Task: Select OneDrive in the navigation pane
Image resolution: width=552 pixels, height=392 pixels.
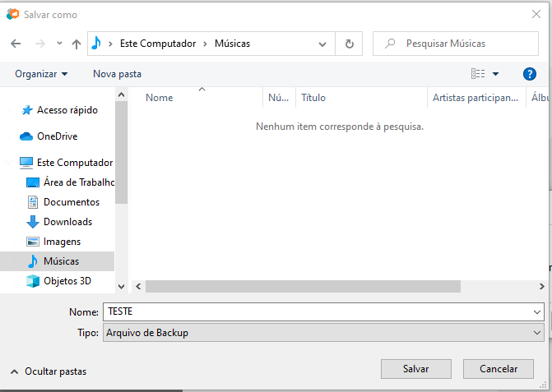Action: pyautogui.click(x=57, y=136)
